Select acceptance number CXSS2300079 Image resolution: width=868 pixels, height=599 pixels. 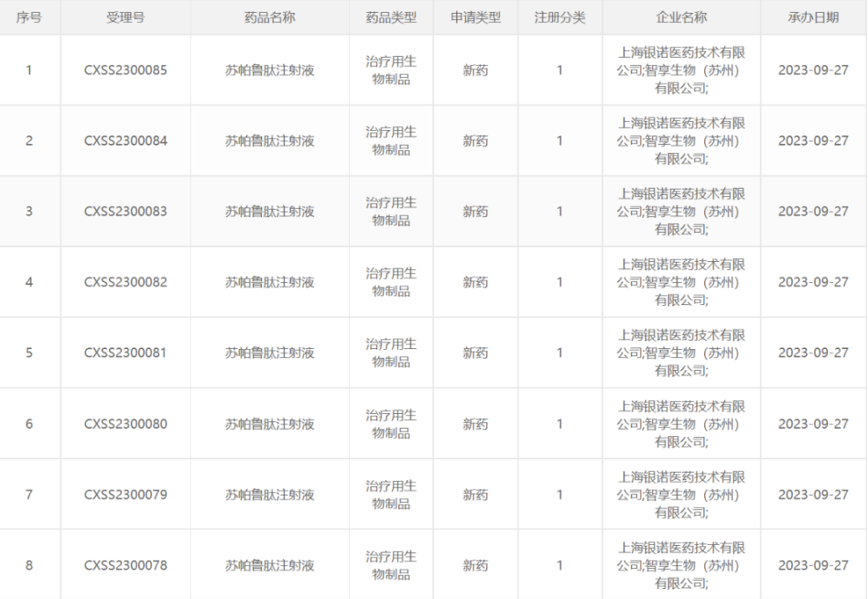[125, 495]
